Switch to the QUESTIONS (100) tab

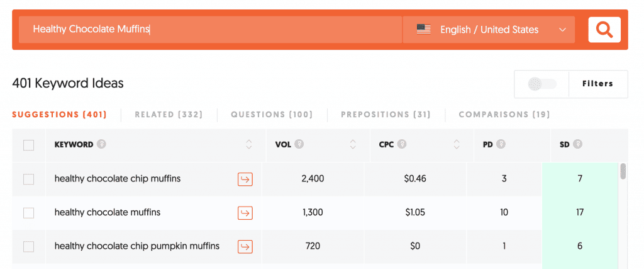(x=271, y=115)
